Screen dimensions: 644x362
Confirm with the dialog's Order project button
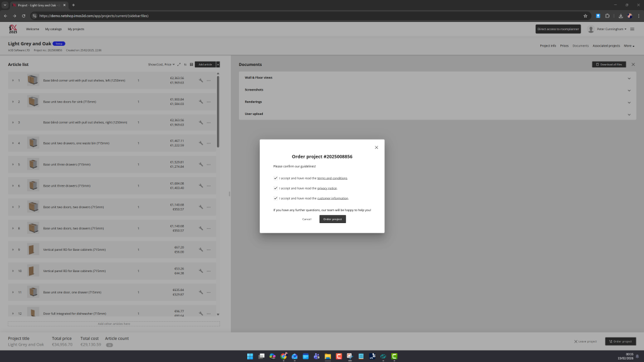[332, 219]
